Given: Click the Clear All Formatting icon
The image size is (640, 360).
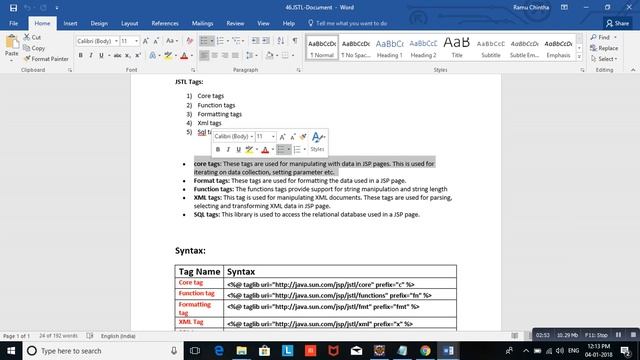Looking at the screenshot, I should pos(189,41).
